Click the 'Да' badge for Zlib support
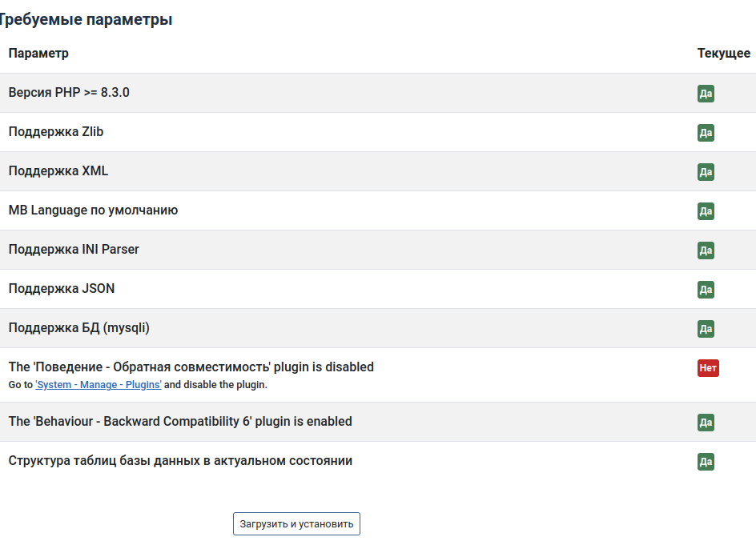The image size is (756, 541). pos(706,133)
